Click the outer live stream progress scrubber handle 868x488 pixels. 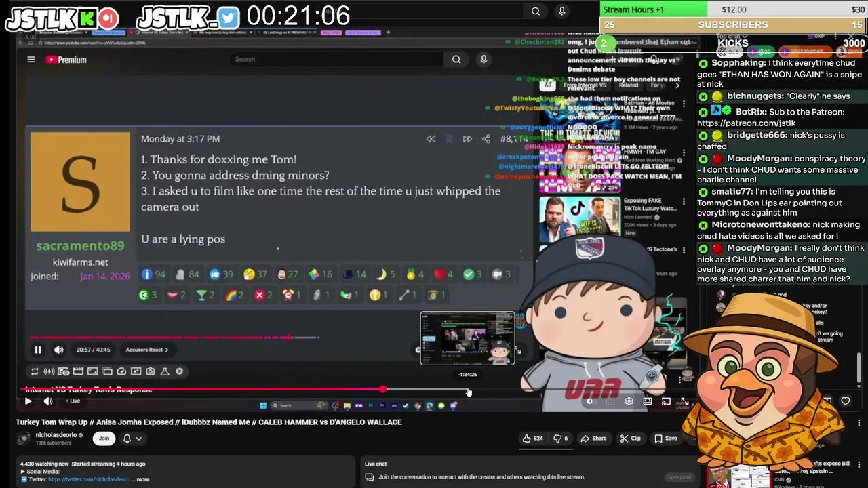(383, 390)
